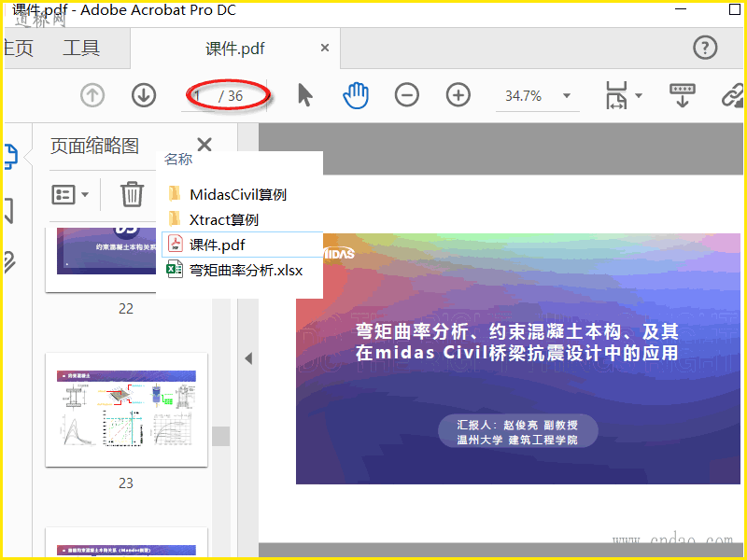Maximize the Acrobat window
Viewport: 747px width, 560px height.
click(x=735, y=9)
